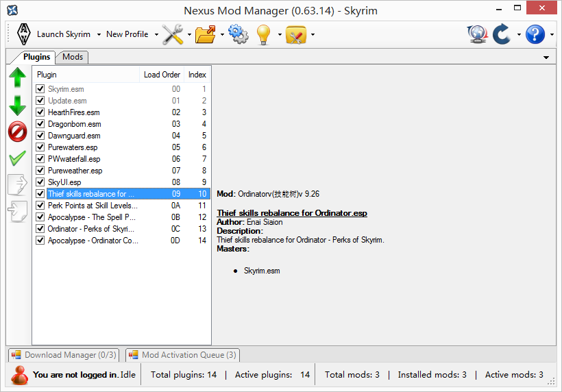Click the green checkmark enable all icon
Viewport: 562px width, 392px height.
[x=17, y=158]
